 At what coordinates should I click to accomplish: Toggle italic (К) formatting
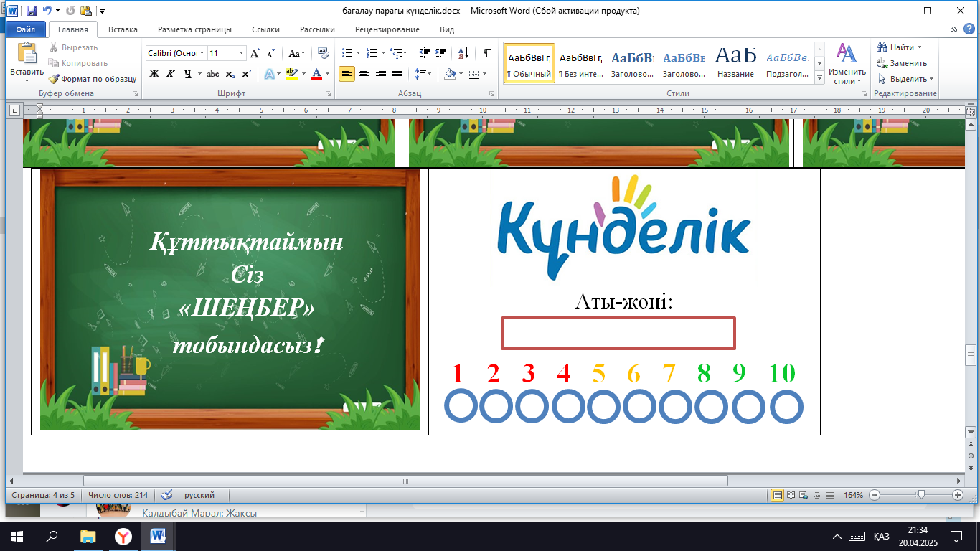tap(171, 74)
